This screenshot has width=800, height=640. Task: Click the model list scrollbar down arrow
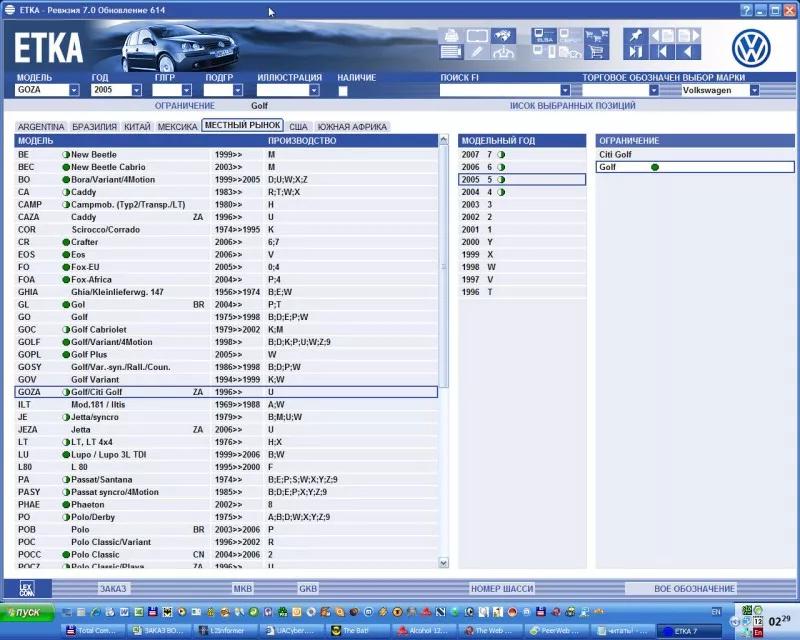(x=443, y=563)
